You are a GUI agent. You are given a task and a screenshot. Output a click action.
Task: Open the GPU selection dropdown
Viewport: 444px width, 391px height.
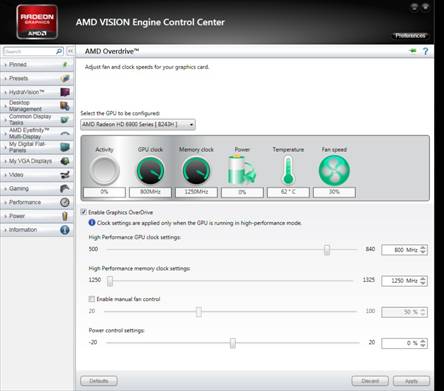(138, 124)
